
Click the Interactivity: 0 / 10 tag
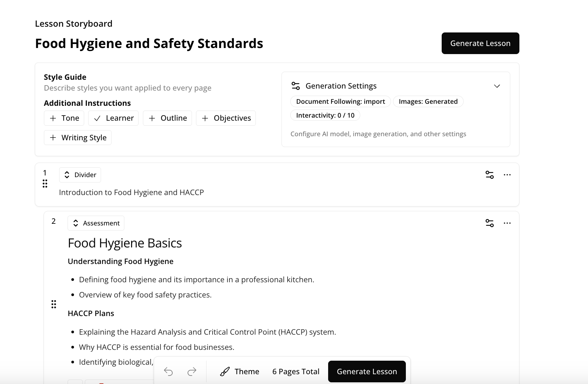(325, 115)
